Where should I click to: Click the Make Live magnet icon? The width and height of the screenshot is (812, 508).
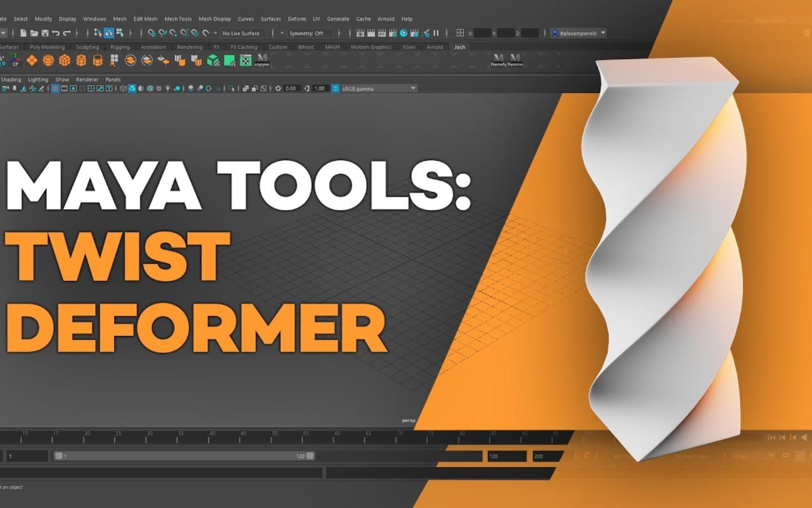(206, 33)
